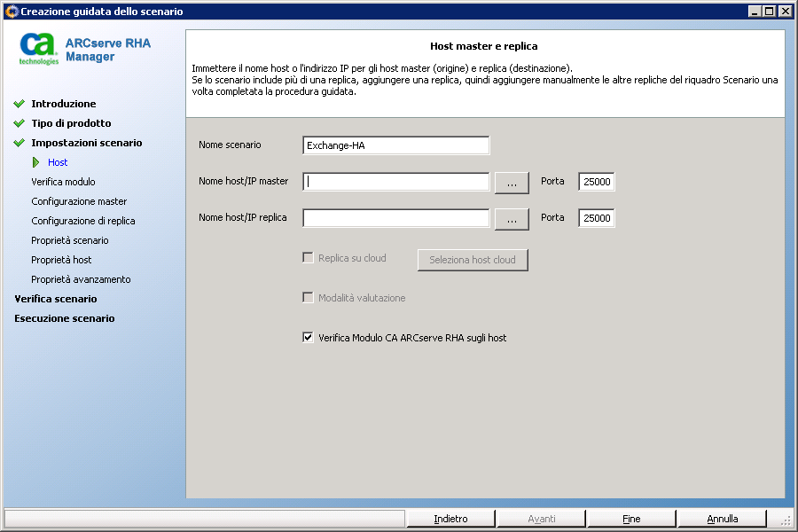798x532 pixels.
Task: Uncheck Verifica Modulo CA ARCserve RHA sugli host
Action: tap(308, 337)
